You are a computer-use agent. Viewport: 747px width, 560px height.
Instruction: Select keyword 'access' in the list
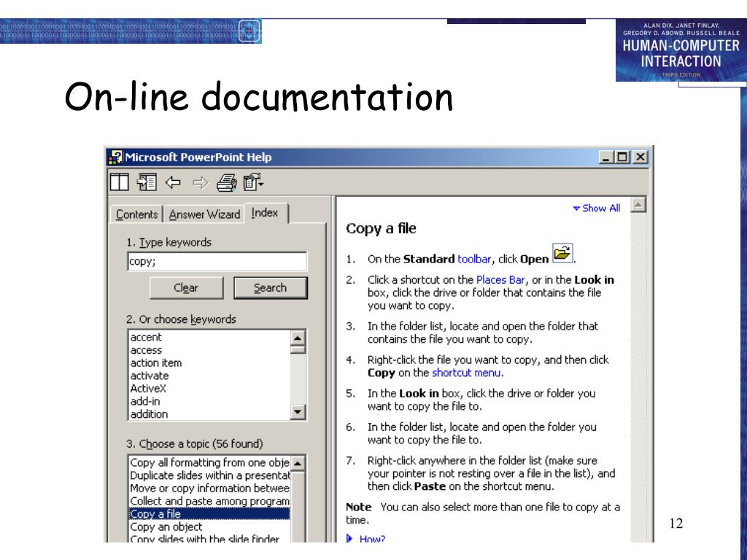[x=146, y=350]
